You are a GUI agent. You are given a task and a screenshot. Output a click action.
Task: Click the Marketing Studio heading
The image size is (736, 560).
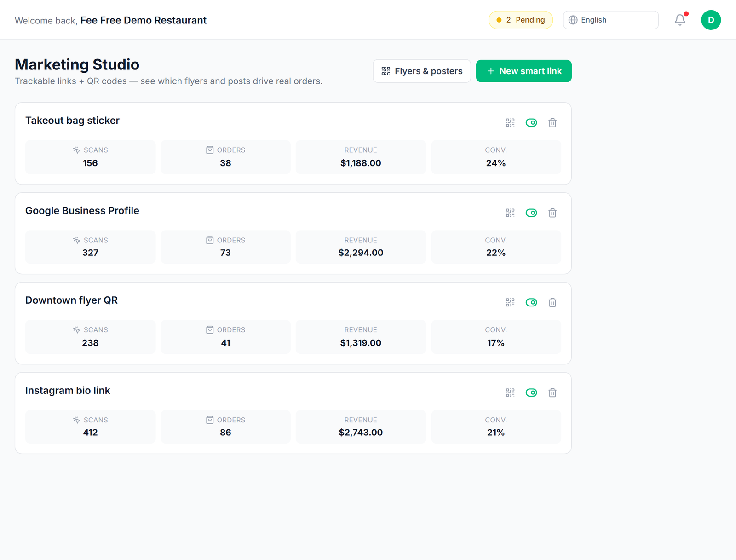pos(77,64)
